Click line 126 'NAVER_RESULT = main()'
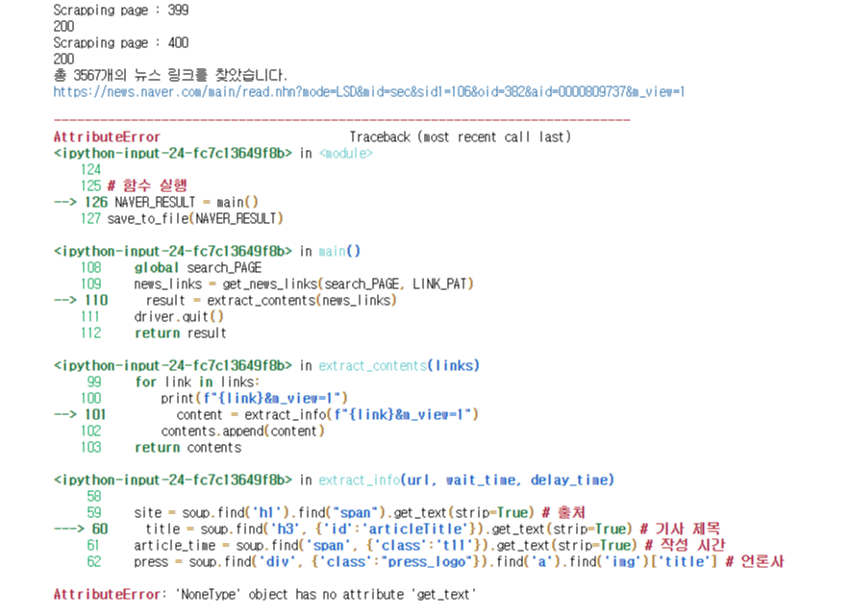Screen dimensions: 850x616 pyautogui.click(x=186, y=202)
